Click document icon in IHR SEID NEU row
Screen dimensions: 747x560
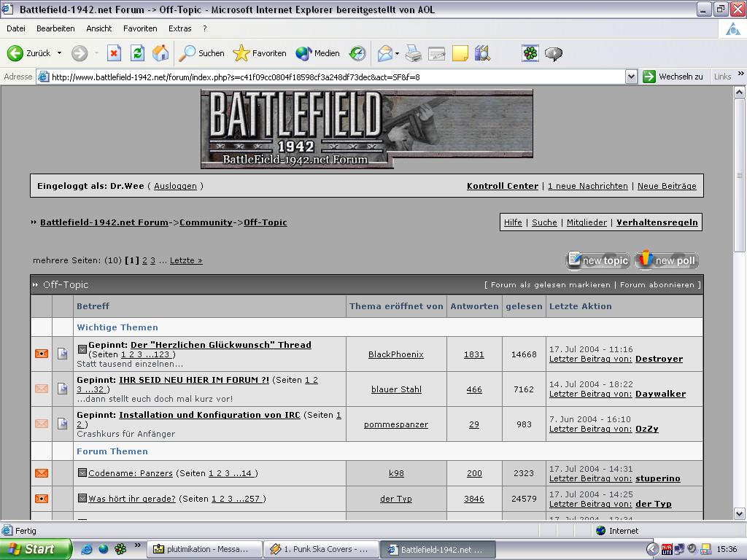point(63,389)
